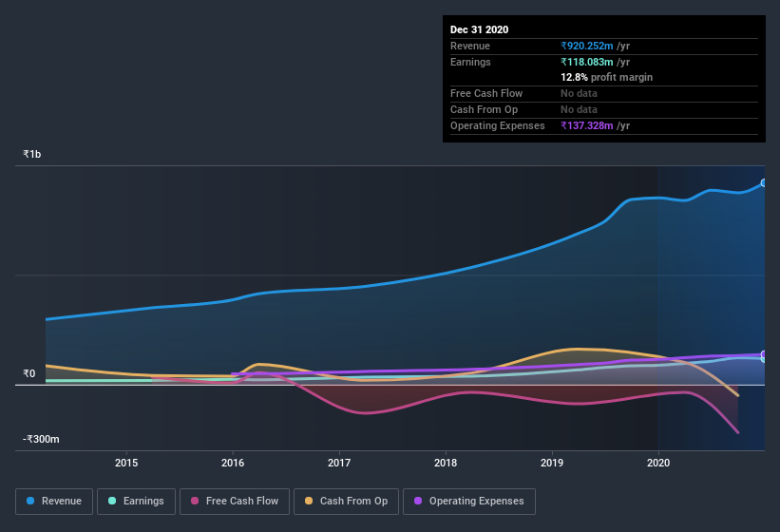
Task: Toggle the Revenue series in the legend
Action: click(x=62, y=501)
